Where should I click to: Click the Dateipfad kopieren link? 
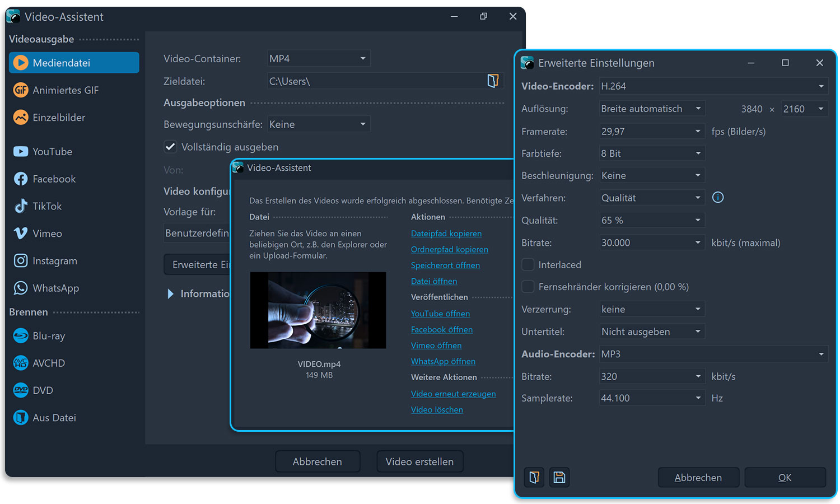[446, 234]
